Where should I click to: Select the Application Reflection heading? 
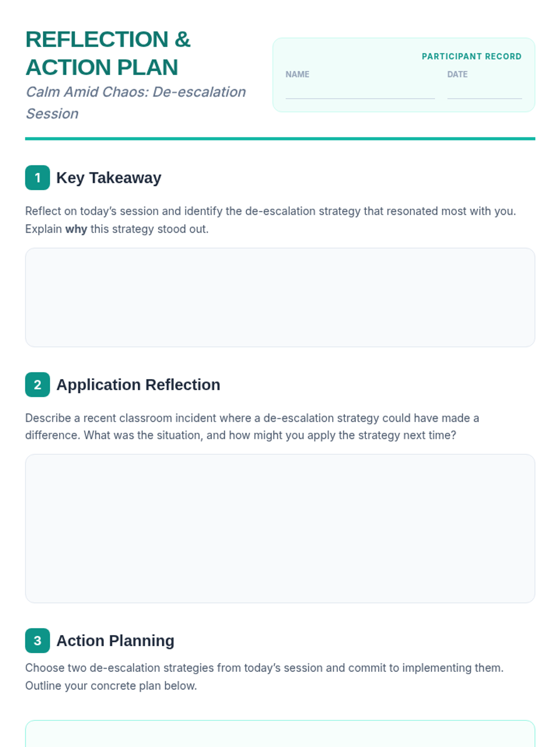[x=138, y=385]
